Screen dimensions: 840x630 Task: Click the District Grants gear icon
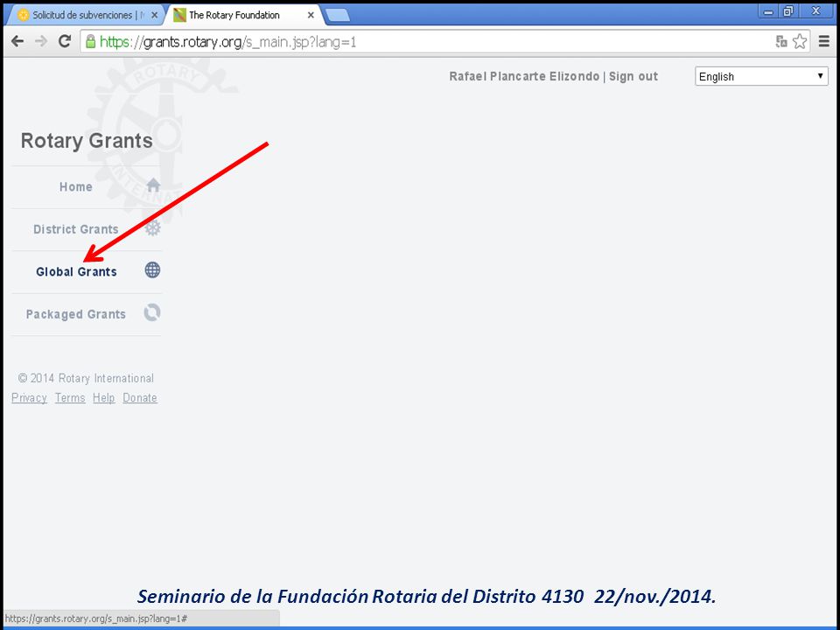[x=152, y=227]
